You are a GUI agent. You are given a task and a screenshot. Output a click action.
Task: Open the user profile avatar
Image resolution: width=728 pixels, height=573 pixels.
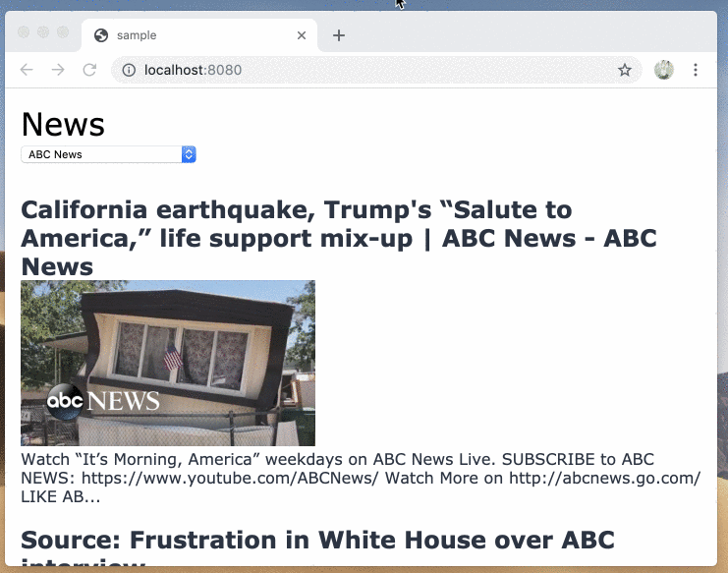[664, 70]
